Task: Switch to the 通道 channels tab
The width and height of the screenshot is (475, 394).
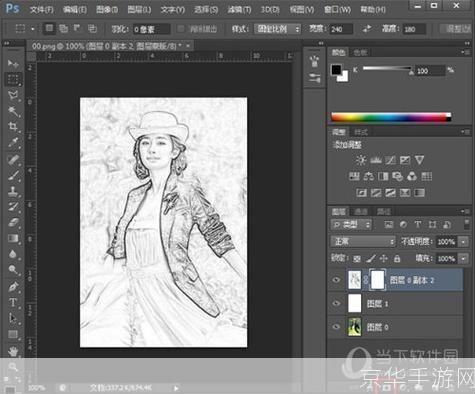Action: tap(361, 211)
